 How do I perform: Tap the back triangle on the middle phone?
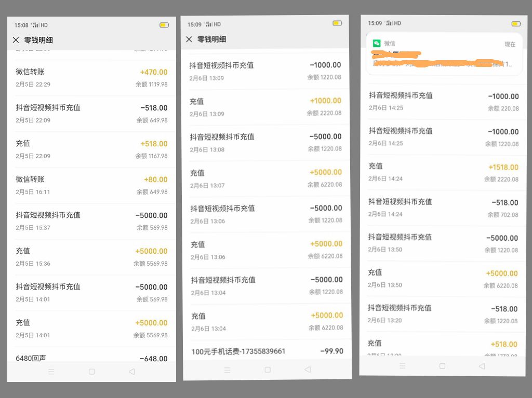(308, 369)
